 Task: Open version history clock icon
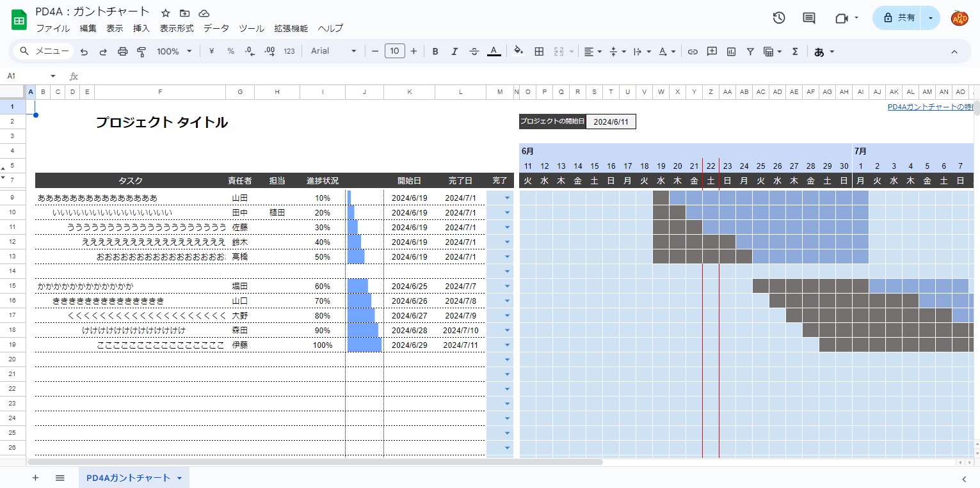[778, 18]
